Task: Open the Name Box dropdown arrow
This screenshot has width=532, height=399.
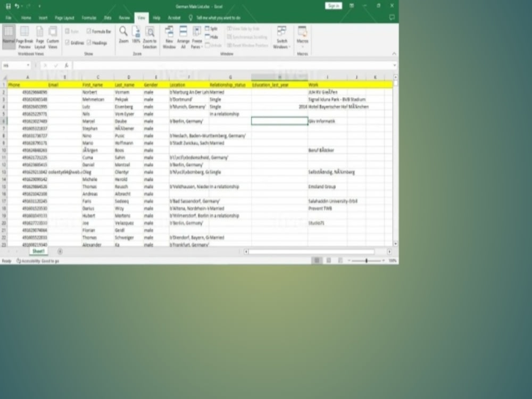Action: [28, 65]
